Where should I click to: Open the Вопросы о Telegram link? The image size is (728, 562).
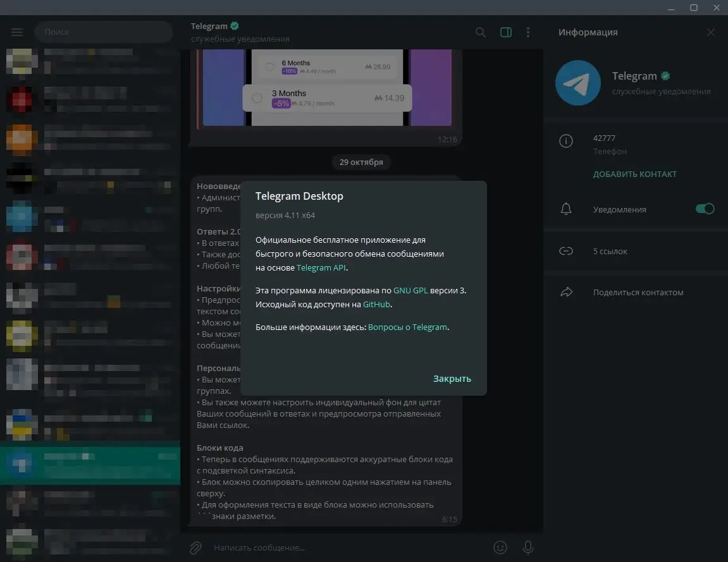click(x=408, y=327)
